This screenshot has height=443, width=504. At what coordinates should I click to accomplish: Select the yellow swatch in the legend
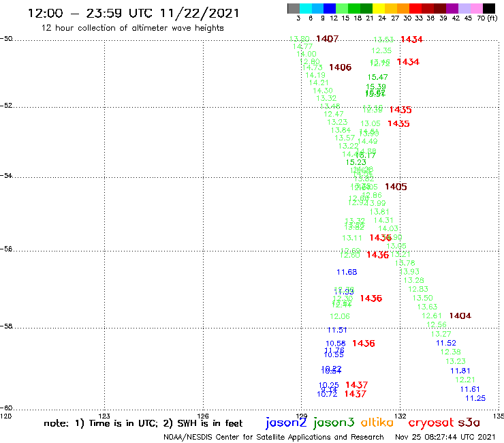(x=379, y=8)
